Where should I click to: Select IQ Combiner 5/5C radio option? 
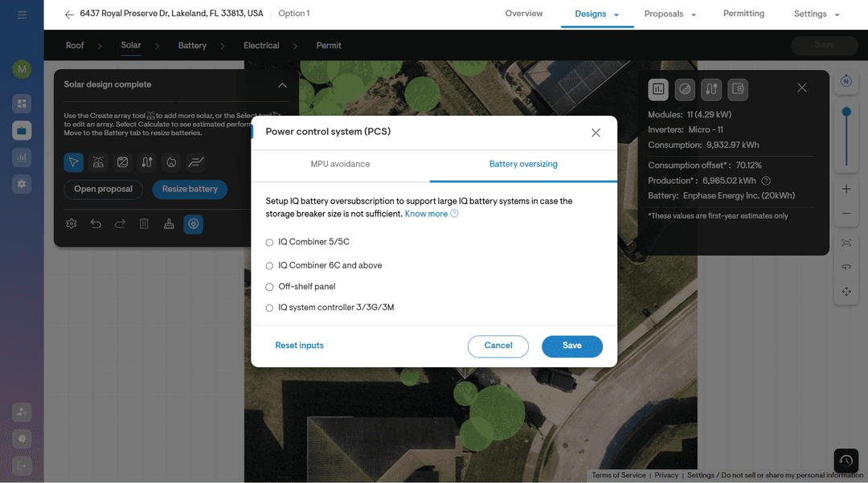[x=270, y=242]
